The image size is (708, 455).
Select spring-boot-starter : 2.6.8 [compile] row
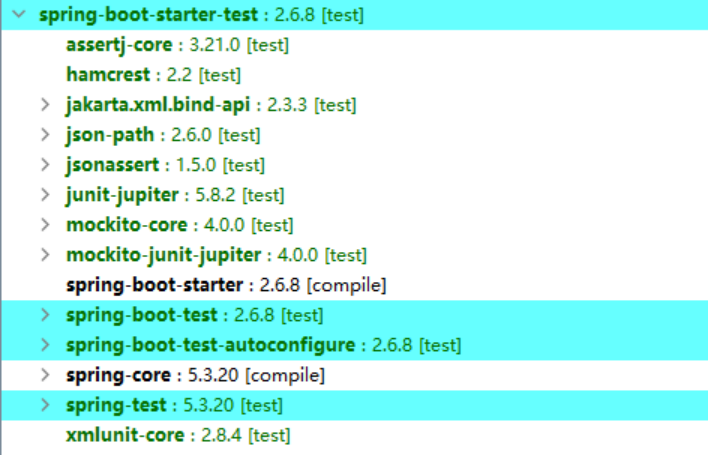tap(355, 285)
